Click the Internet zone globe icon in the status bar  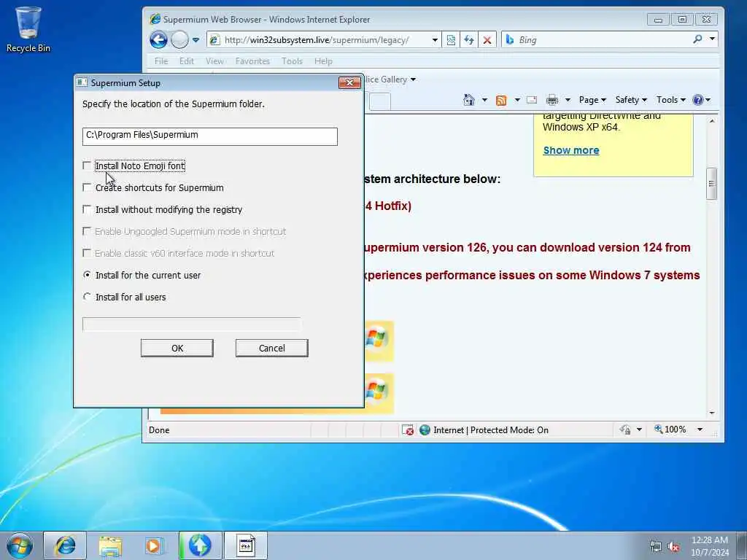tap(425, 430)
